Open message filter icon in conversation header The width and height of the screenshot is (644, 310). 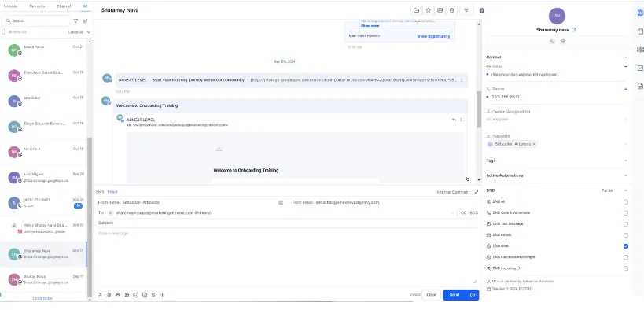[x=466, y=10]
